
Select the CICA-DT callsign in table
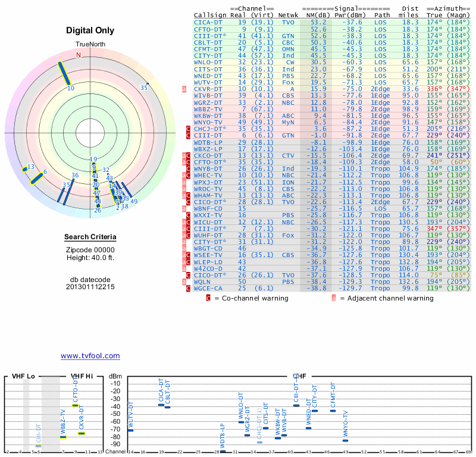(209, 22)
